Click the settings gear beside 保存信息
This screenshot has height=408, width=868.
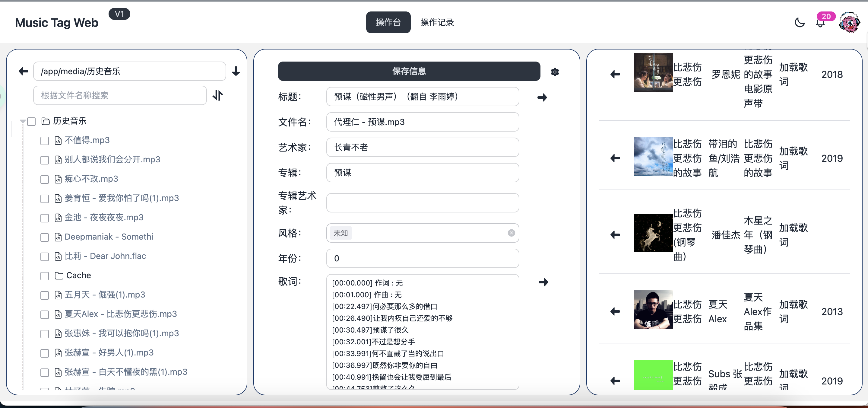click(x=555, y=72)
